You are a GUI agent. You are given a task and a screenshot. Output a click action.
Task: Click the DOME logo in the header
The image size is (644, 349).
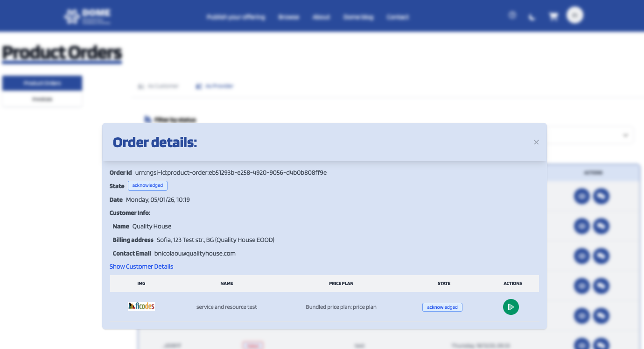pyautogui.click(x=87, y=16)
